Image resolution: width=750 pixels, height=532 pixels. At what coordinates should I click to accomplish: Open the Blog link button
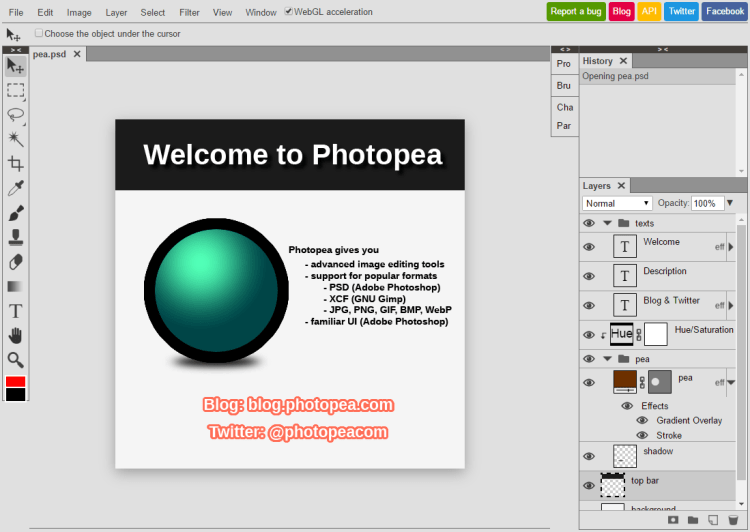point(621,11)
